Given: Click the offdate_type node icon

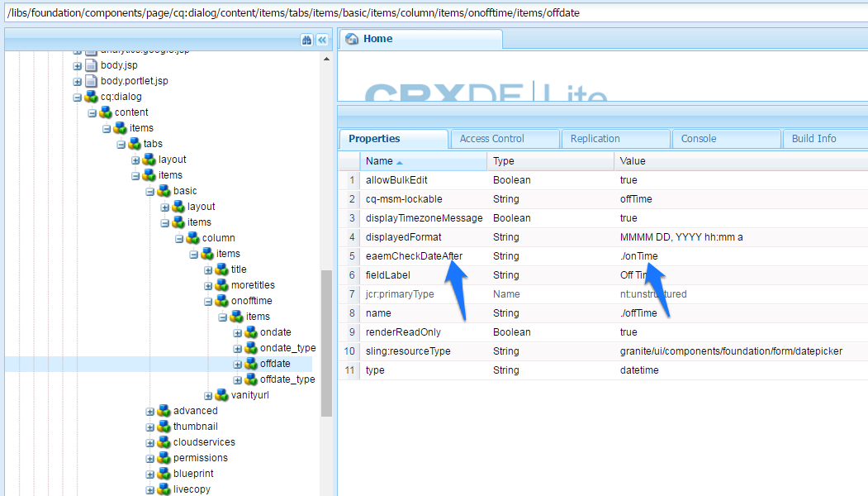Looking at the screenshot, I should [x=251, y=379].
